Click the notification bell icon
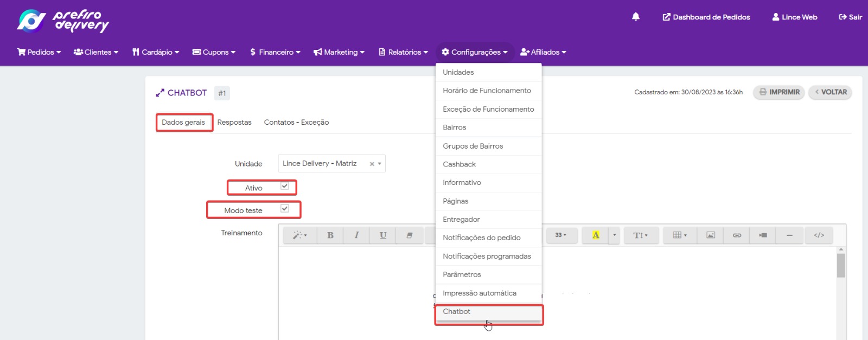The height and width of the screenshot is (340, 868). (x=636, y=17)
